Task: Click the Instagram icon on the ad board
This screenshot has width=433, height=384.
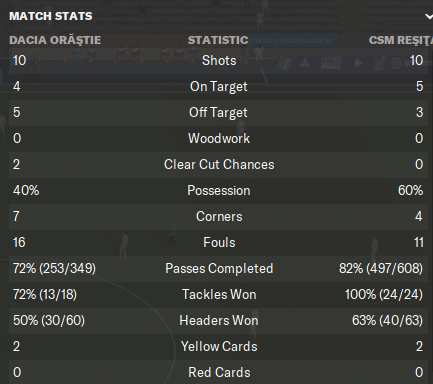Action: [396, 63]
